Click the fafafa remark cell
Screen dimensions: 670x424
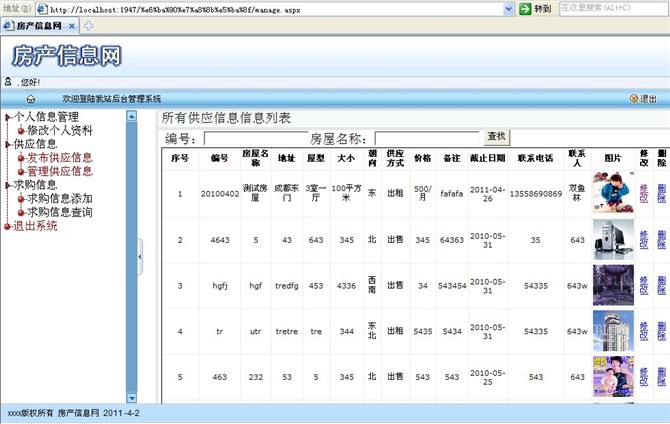452,194
